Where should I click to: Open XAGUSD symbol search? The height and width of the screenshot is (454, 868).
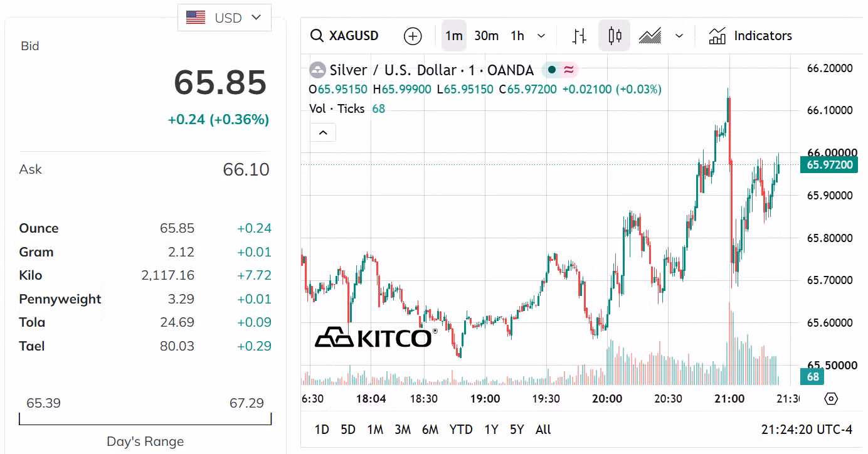345,36
